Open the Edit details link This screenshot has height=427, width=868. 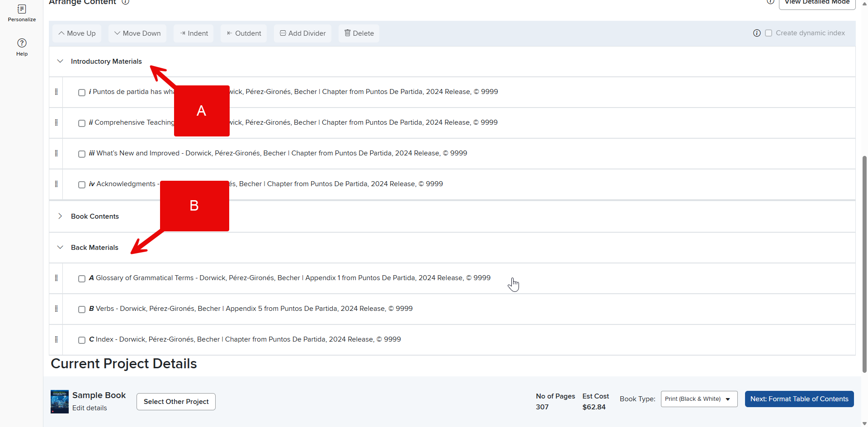[90, 408]
